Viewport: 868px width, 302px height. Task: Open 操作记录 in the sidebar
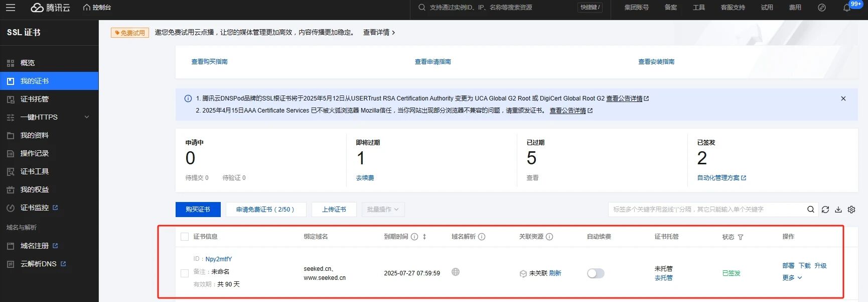pos(49,153)
